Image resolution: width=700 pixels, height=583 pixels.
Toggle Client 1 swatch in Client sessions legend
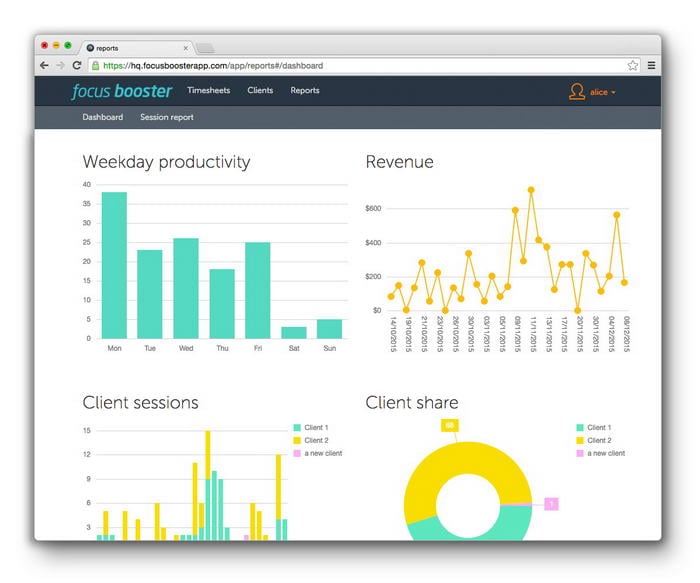point(297,428)
